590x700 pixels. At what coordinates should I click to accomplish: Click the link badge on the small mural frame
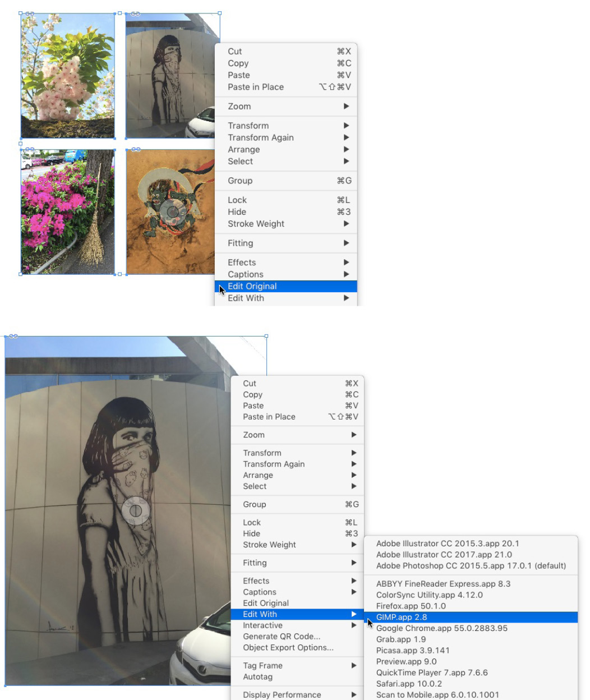coord(135,13)
